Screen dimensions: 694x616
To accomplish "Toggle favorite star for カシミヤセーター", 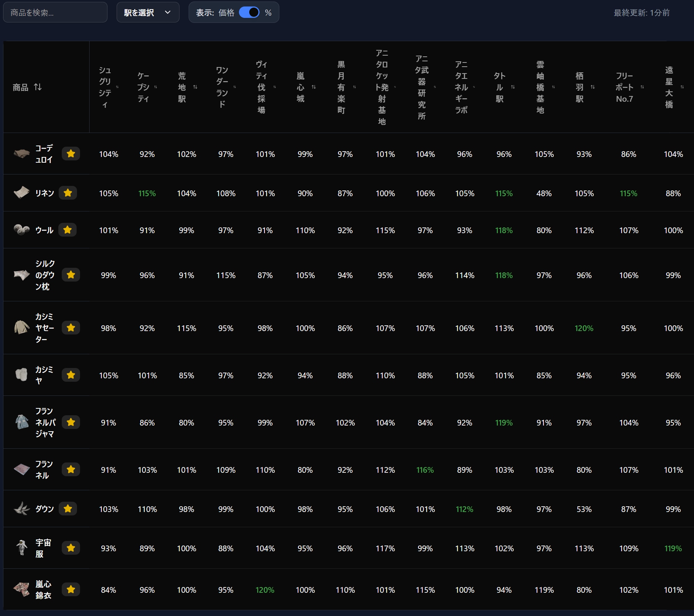I will click(71, 328).
